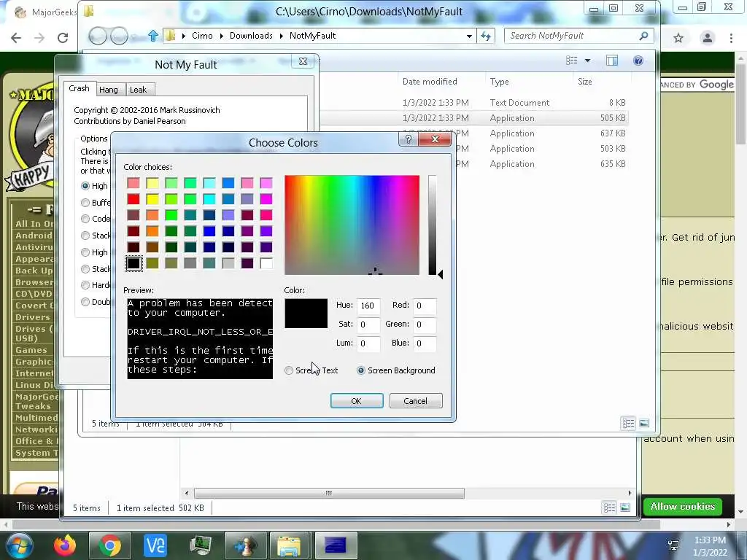Expand the arrow after Downloads in the breadcrumb
The height and width of the screenshot is (560, 747).
(x=281, y=36)
